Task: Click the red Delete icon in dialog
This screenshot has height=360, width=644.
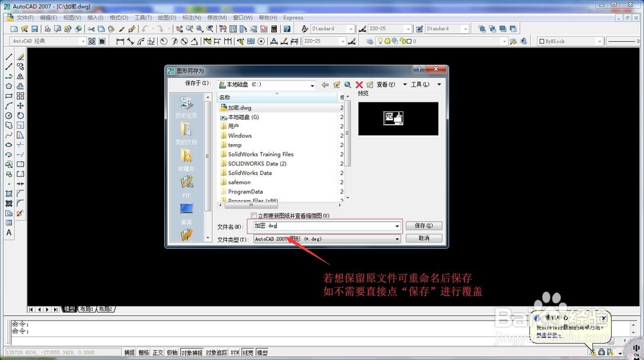Action: tap(359, 84)
